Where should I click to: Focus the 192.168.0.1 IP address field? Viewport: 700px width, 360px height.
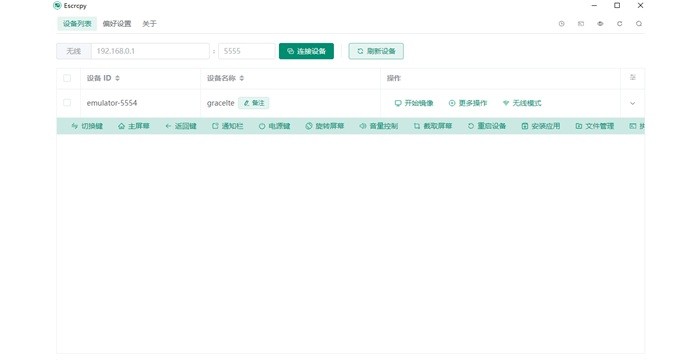(150, 51)
